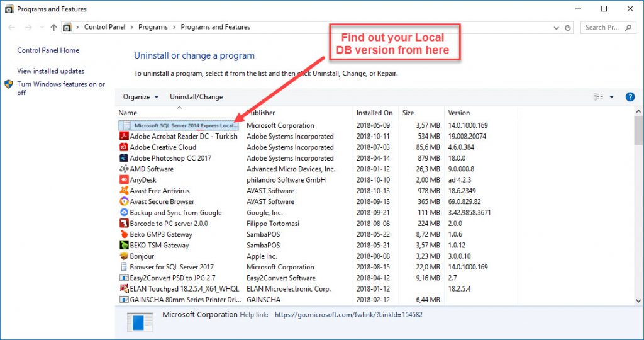Go forward with the Forward arrow
The width and height of the screenshot is (644, 340).
(28, 28)
